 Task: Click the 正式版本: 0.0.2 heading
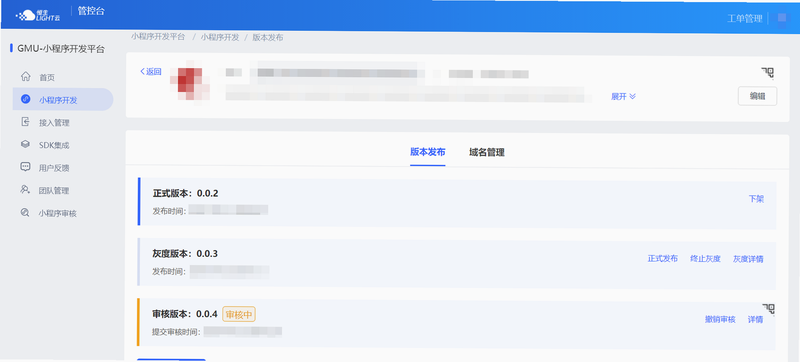[x=186, y=193]
